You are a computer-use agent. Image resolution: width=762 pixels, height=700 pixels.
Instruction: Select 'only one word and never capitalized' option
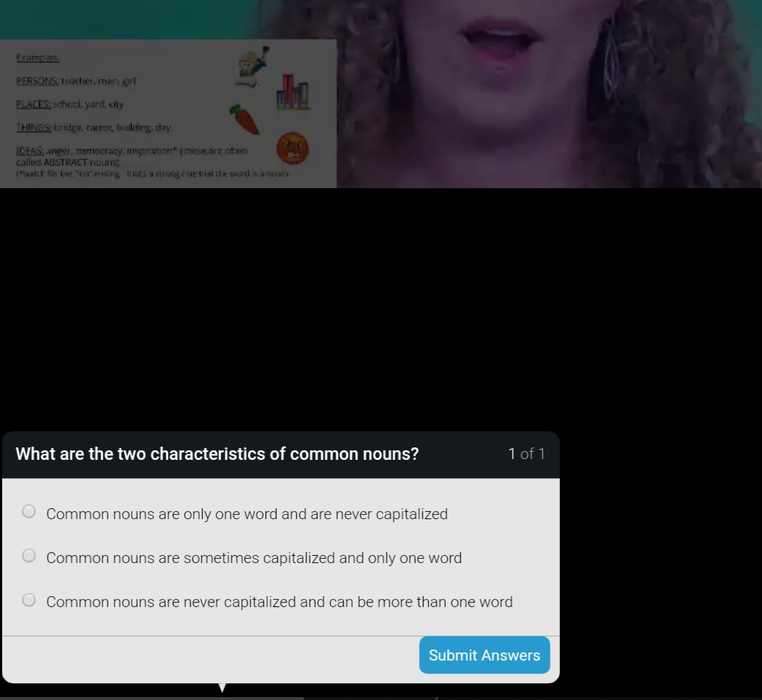point(29,511)
